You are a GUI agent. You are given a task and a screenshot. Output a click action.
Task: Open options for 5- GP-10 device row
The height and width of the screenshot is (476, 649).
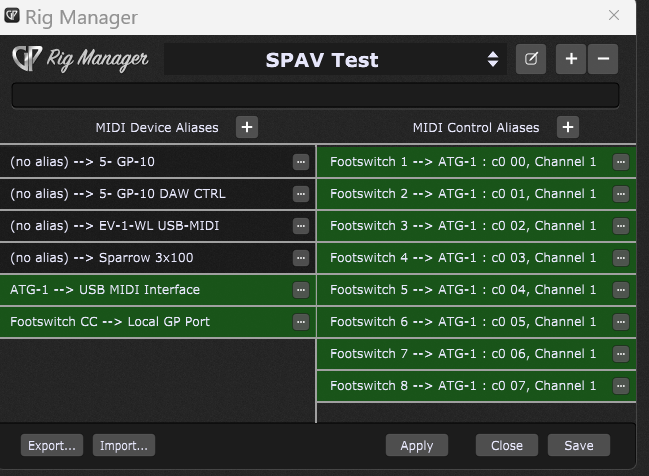pyautogui.click(x=301, y=162)
